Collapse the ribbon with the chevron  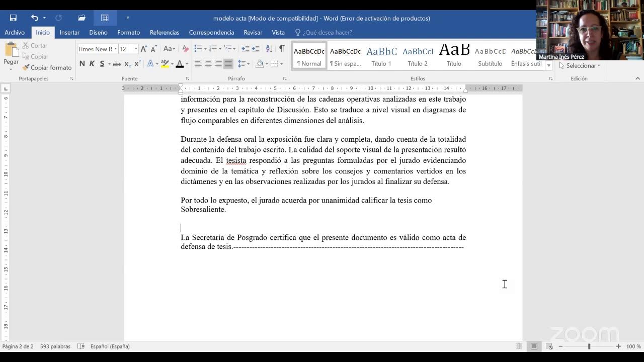pyautogui.click(x=637, y=78)
